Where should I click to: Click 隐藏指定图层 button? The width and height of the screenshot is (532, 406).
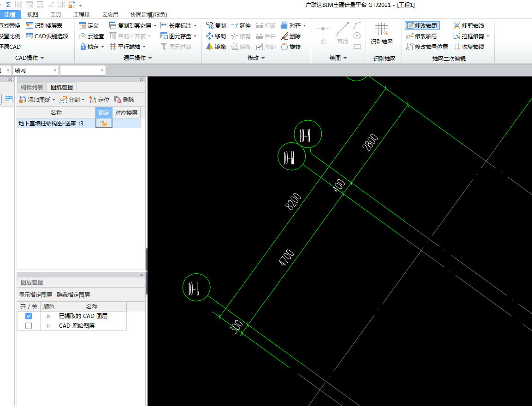pyautogui.click(x=73, y=295)
